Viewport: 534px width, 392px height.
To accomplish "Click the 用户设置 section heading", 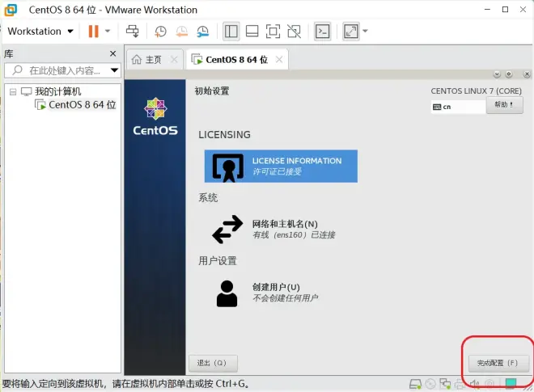I will (x=218, y=261).
